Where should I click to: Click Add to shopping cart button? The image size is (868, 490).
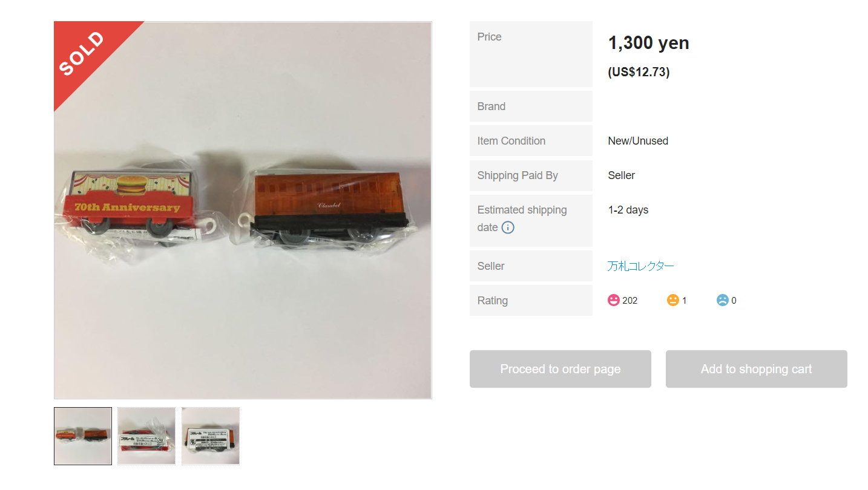point(757,369)
